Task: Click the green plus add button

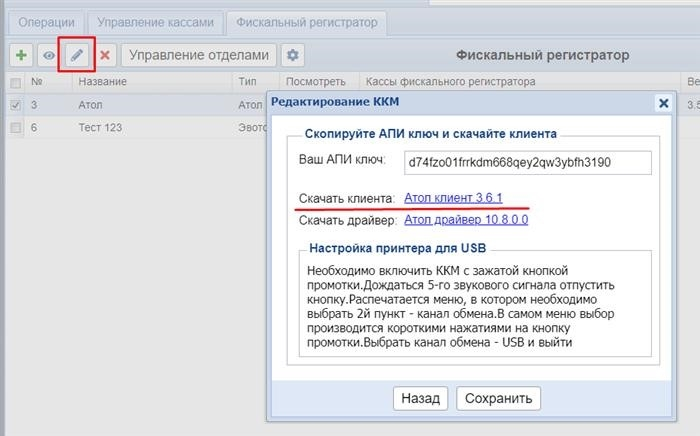Action: click(21, 55)
